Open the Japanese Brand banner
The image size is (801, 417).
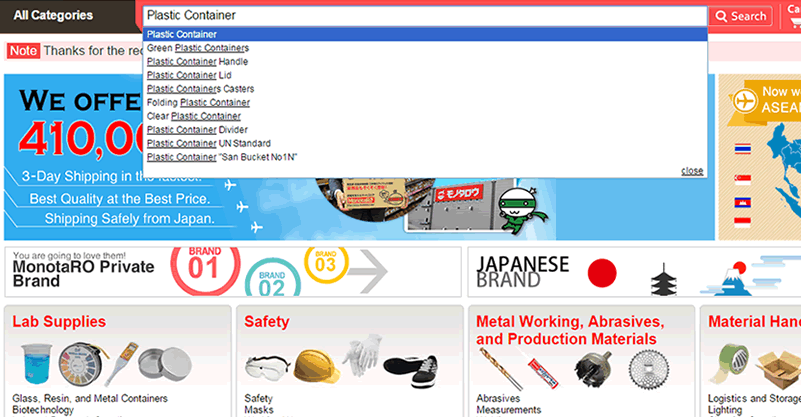(634, 272)
